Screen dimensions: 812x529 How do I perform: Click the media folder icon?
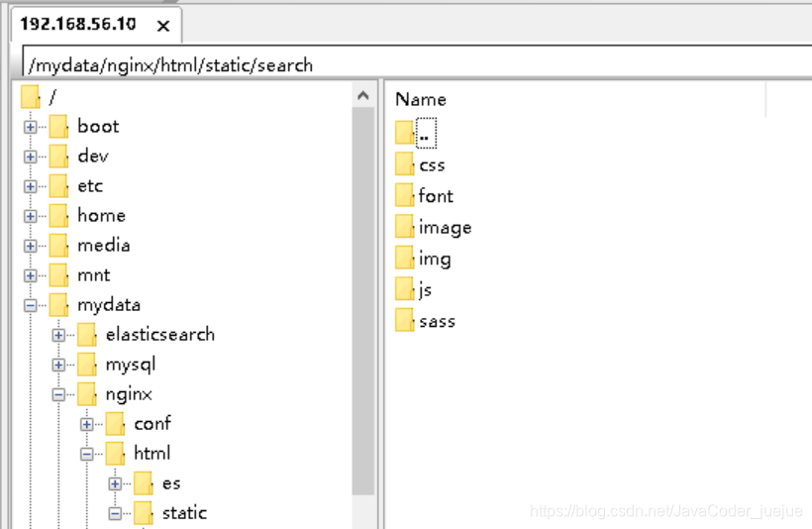[x=58, y=246]
